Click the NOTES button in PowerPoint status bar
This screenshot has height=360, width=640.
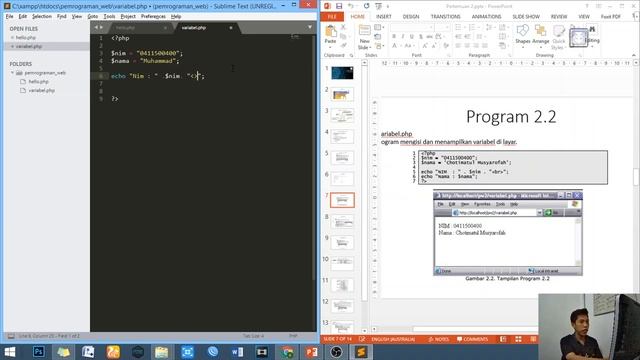pos(438,339)
